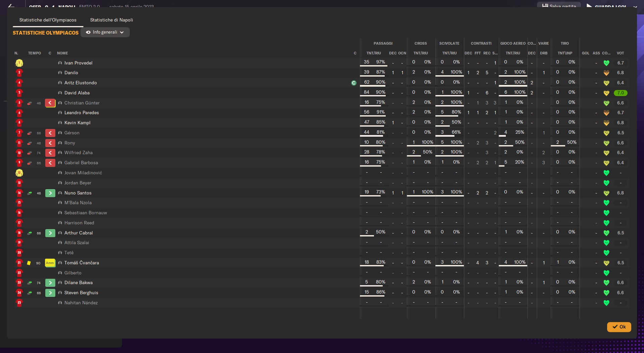Click the STATISTICHE OLYMPIACOS heading
The width and height of the screenshot is (644, 353).
(46, 33)
